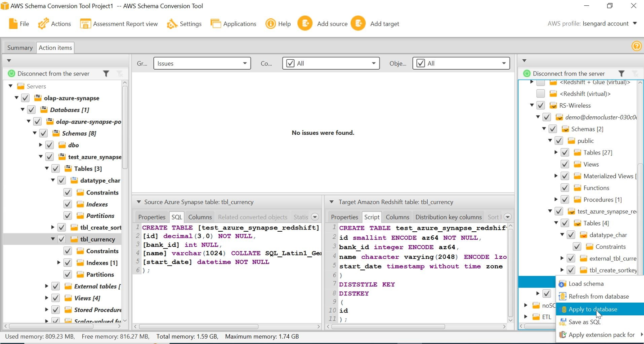Open the Applications toolbar icon

coord(216,24)
